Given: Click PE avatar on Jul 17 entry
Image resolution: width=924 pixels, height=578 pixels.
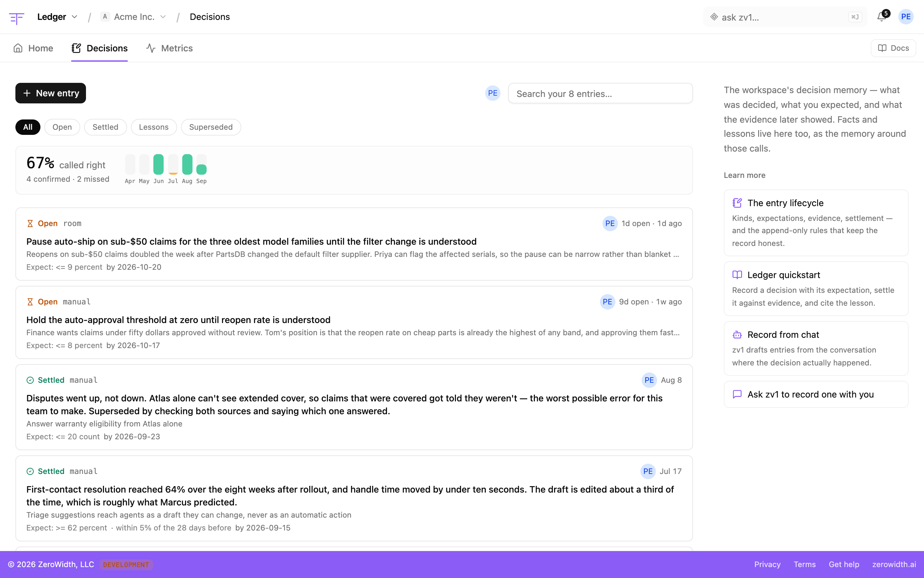Looking at the screenshot, I should tap(648, 471).
